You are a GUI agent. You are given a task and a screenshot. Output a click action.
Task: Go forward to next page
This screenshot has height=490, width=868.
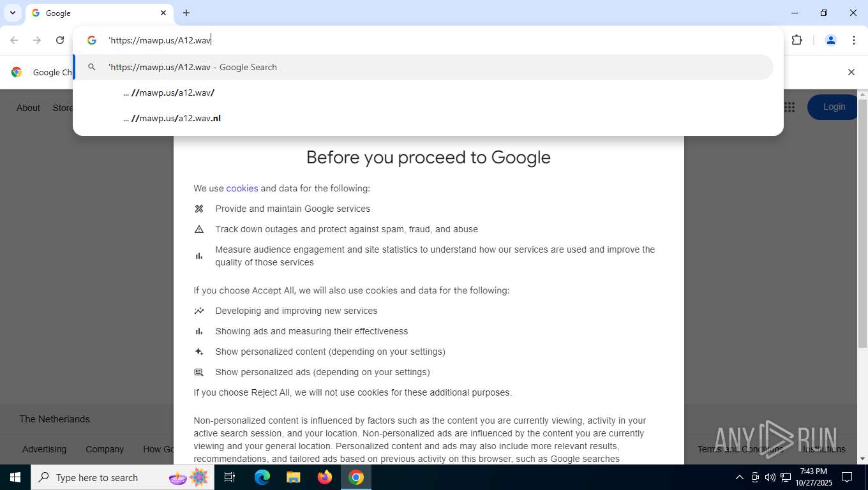37,40
